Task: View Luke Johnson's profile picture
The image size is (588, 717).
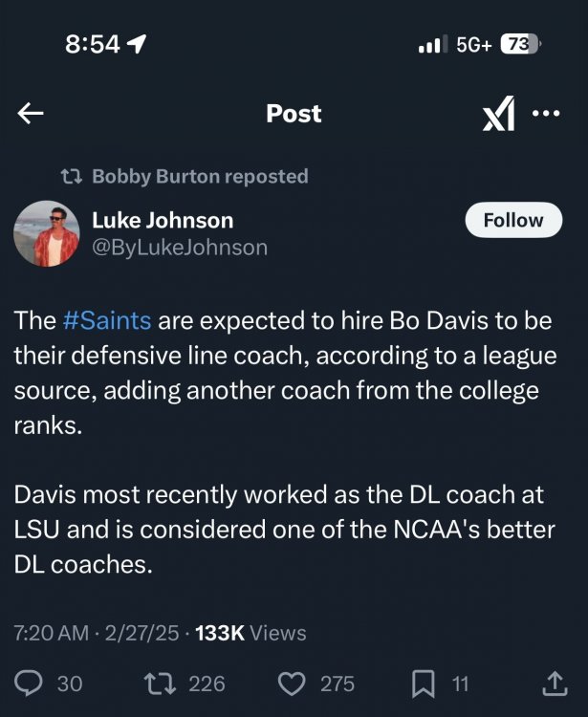Action: 46,233
